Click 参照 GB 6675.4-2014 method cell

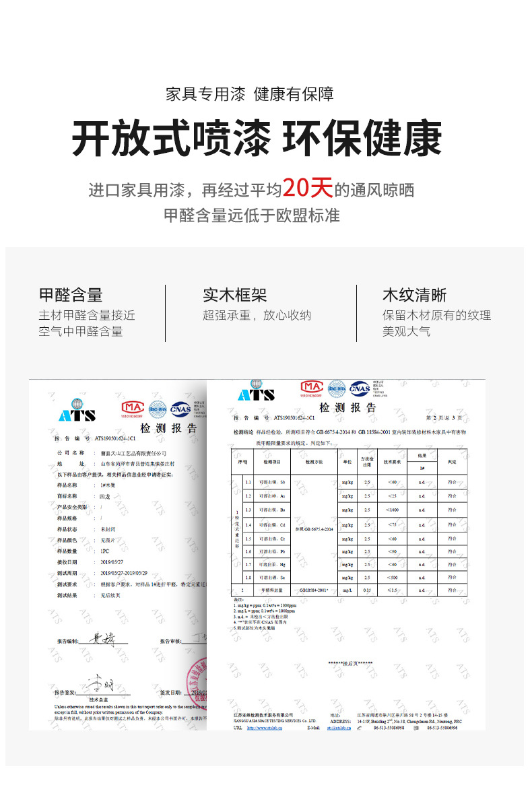click(x=314, y=529)
